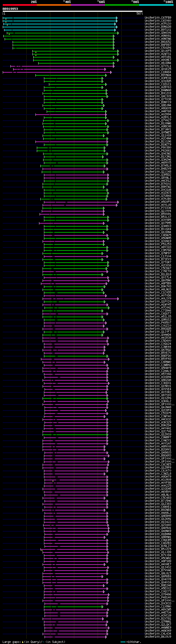Select hit label UniRef100_Q7XYL1
This screenshot has width=176, height=644.
[158, 66]
